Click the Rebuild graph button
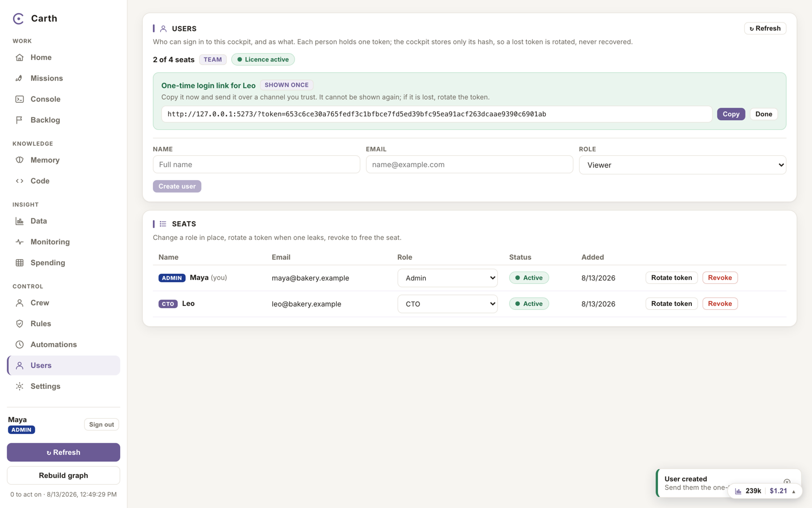Image resolution: width=812 pixels, height=508 pixels. pyautogui.click(x=64, y=475)
